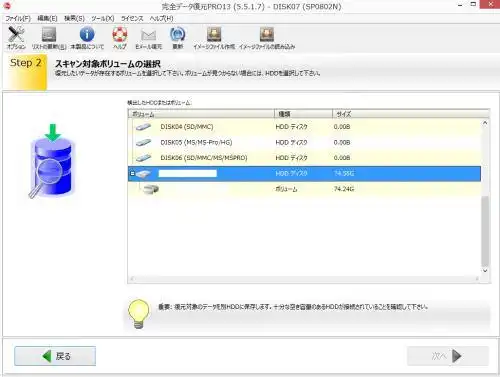The height and width of the screenshot is (377, 500).
Task: Click the horizontal scrollbar right arrow
Action: click(x=477, y=279)
